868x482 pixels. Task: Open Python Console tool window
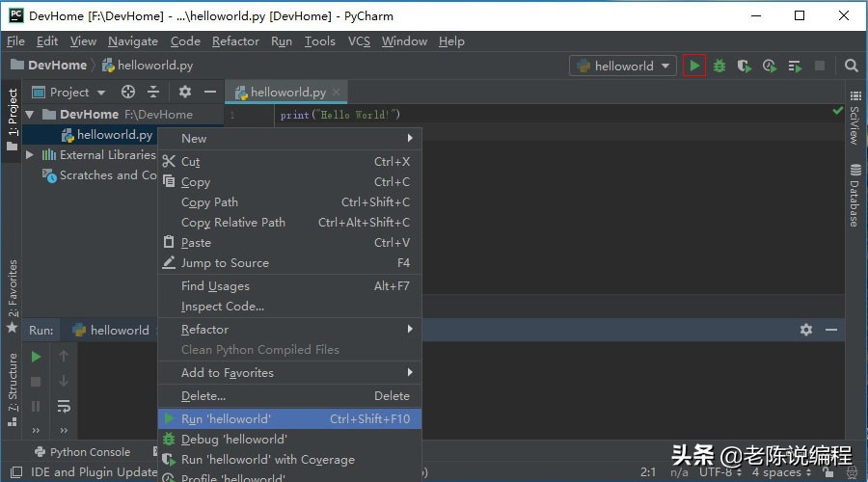pos(83,452)
